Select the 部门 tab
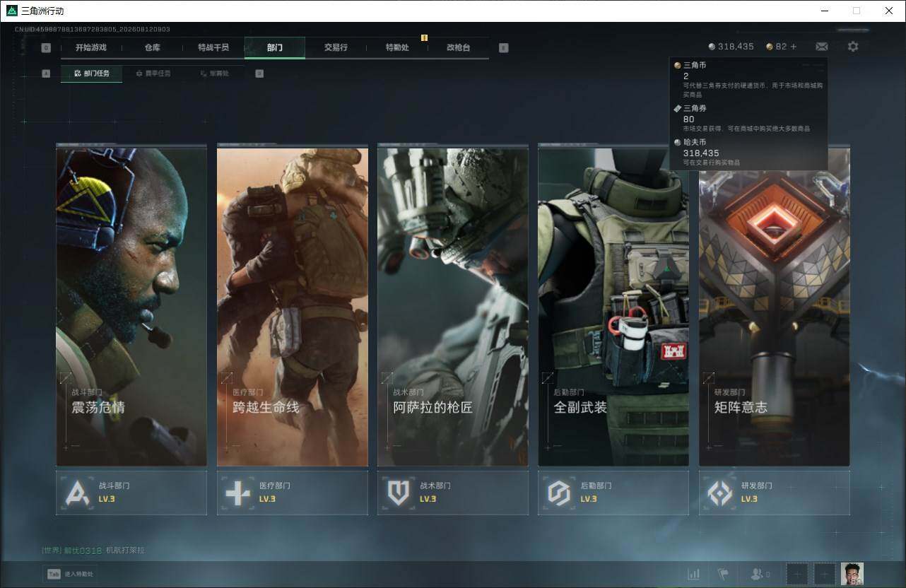 pyautogui.click(x=275, y=47)
